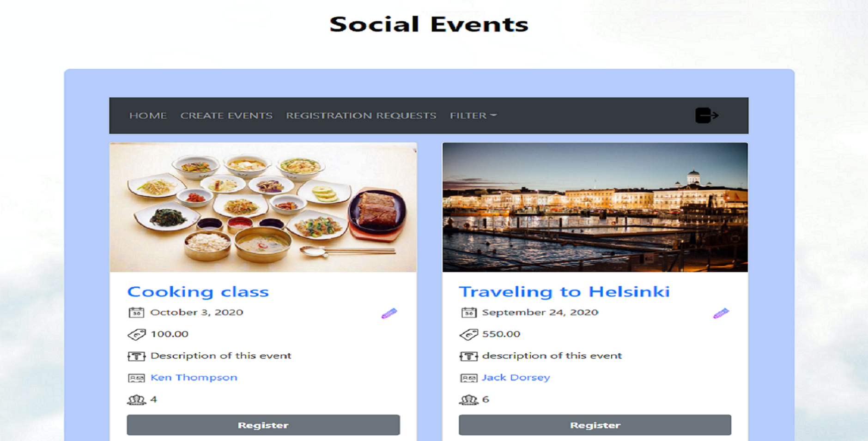Open the Cooking class title link

pos(198,291)
